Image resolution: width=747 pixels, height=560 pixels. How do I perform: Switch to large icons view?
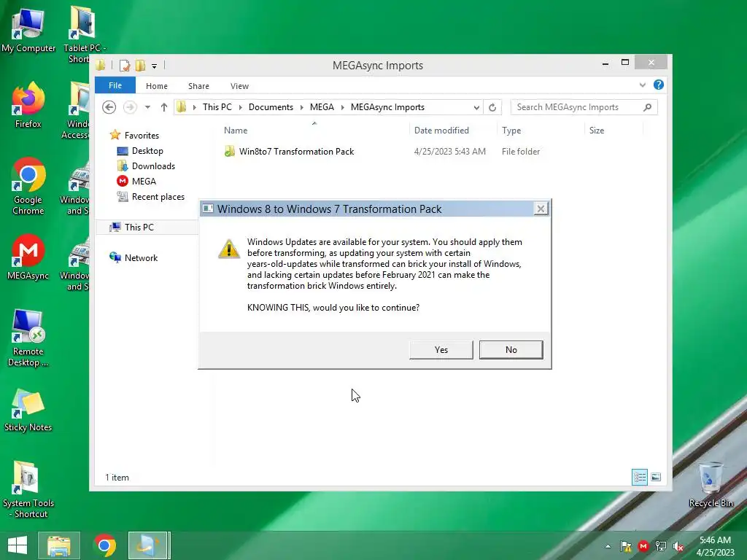pyautogui.click(x=656, y=477)
